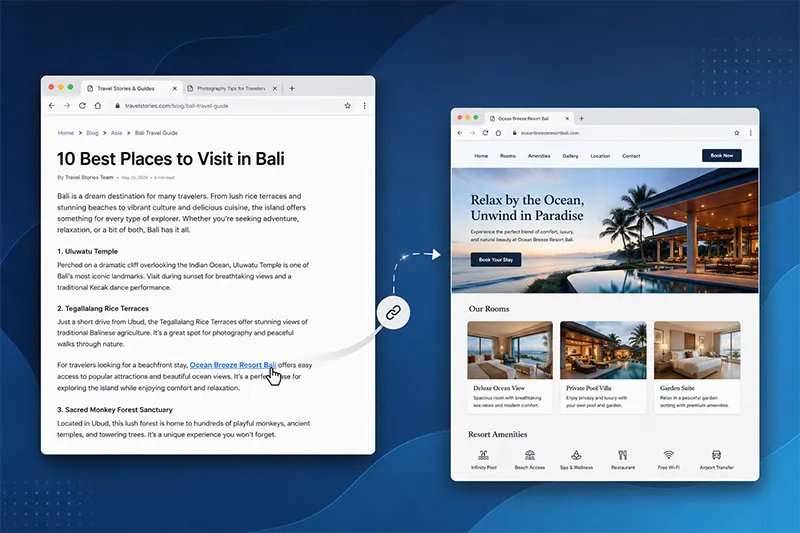The width and height of the screenshot is (800, 533).
Task: Open the three-dot menu in travelstories browser
Action: pyautogui.click(x=364, y=106)
